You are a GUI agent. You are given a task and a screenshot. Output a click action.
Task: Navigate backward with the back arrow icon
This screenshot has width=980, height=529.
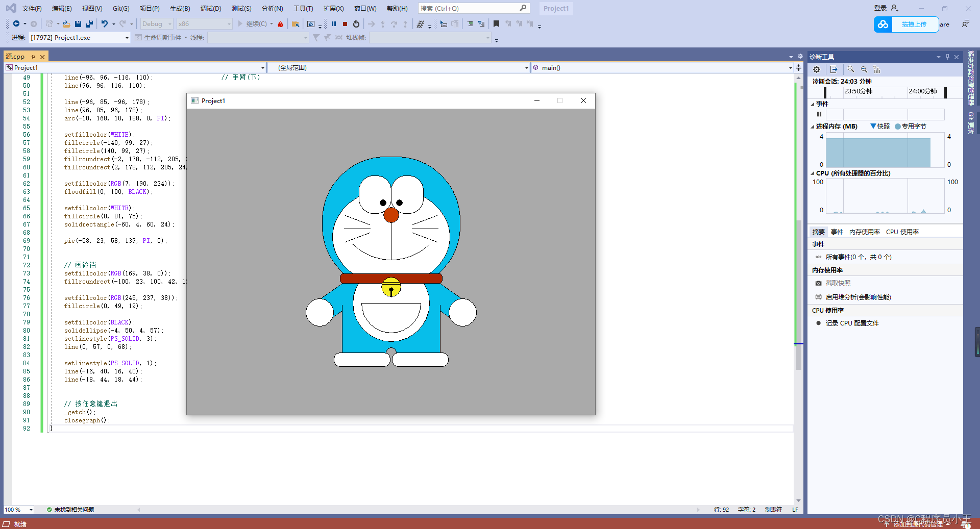16,23
